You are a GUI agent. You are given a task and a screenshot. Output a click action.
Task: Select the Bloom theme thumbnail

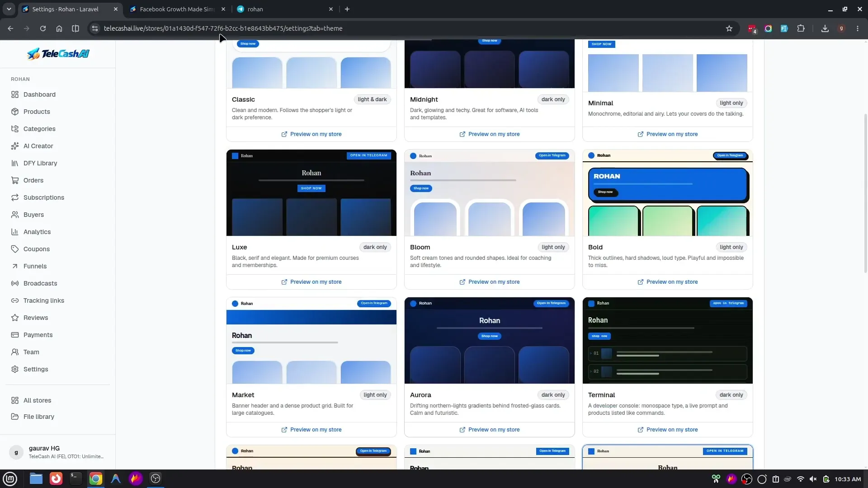coord(490,192)
